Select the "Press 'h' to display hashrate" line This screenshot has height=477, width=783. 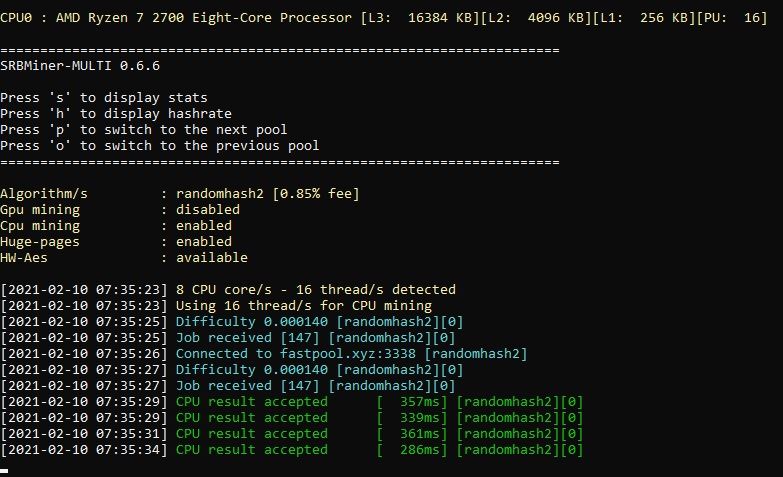point(116,114)
